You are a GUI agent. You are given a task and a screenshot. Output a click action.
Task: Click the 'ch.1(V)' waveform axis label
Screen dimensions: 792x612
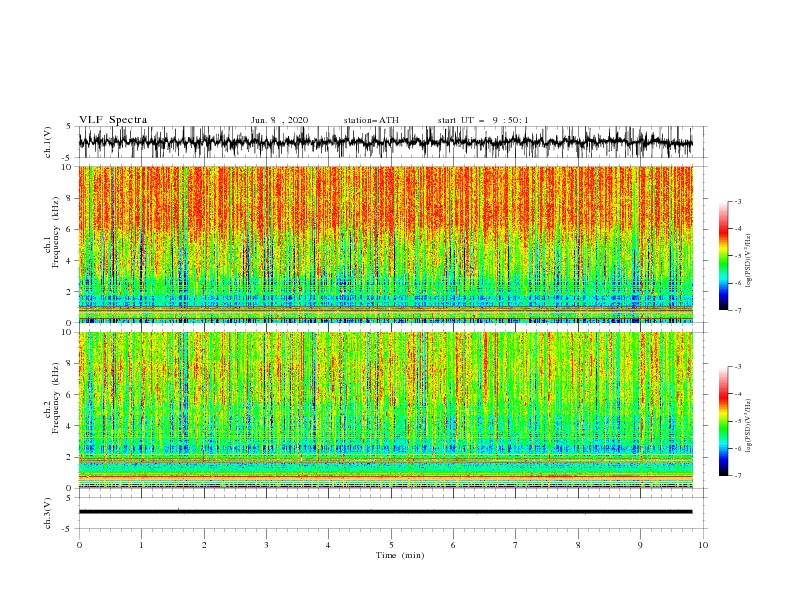point(48,142)
